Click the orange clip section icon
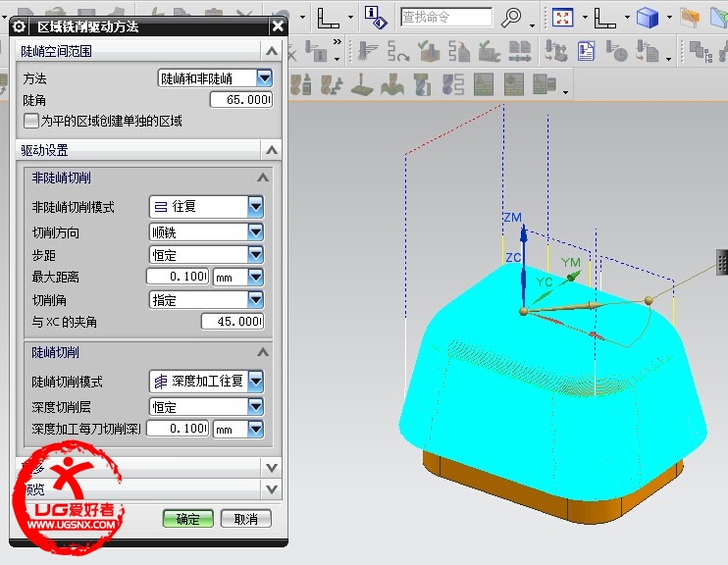The width and height of the screenshot is (728, 565). pos(690,18)
